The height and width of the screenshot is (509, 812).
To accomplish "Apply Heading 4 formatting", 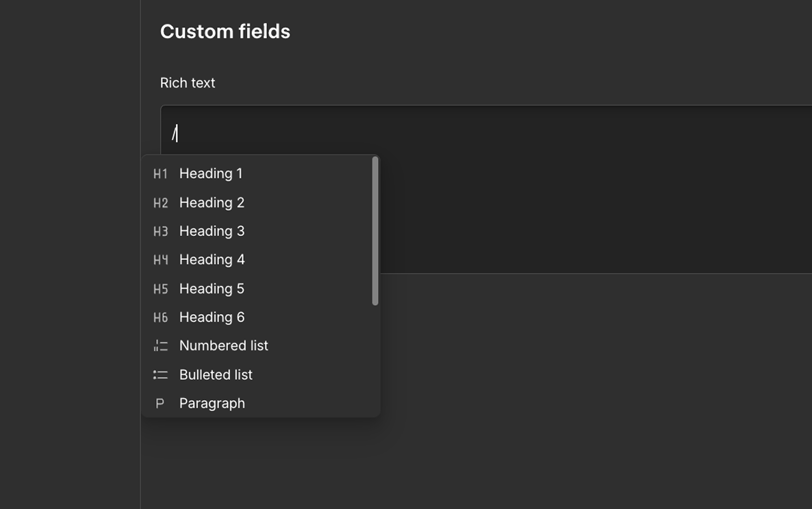I will (260, 260).
